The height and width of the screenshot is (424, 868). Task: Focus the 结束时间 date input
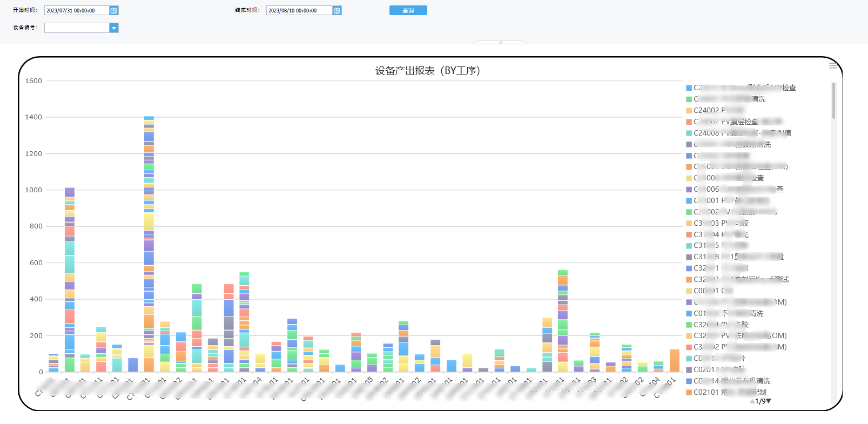(299, 11)
